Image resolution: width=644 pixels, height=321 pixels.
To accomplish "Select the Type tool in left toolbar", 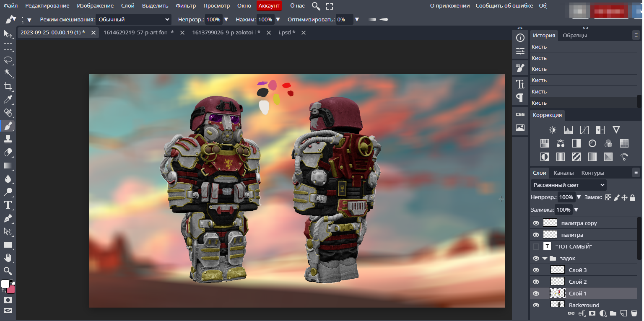I will [x=8, y=205].
